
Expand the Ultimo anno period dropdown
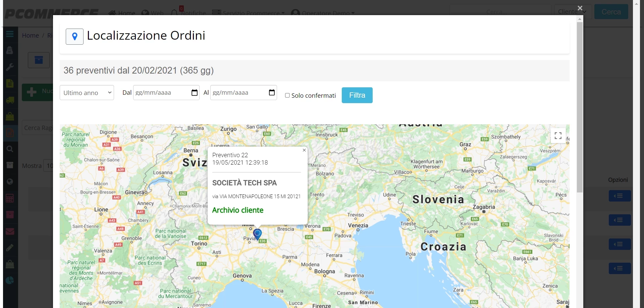(87, 93)
